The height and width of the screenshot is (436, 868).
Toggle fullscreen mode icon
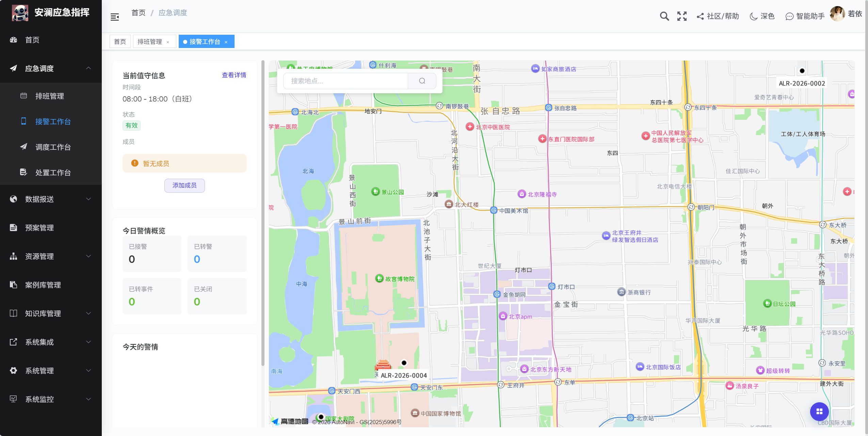tap(682, 16)
